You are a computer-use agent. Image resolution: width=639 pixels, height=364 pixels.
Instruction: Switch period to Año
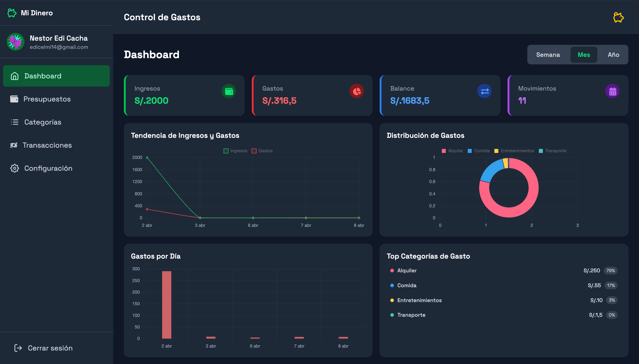pos(613,55)
